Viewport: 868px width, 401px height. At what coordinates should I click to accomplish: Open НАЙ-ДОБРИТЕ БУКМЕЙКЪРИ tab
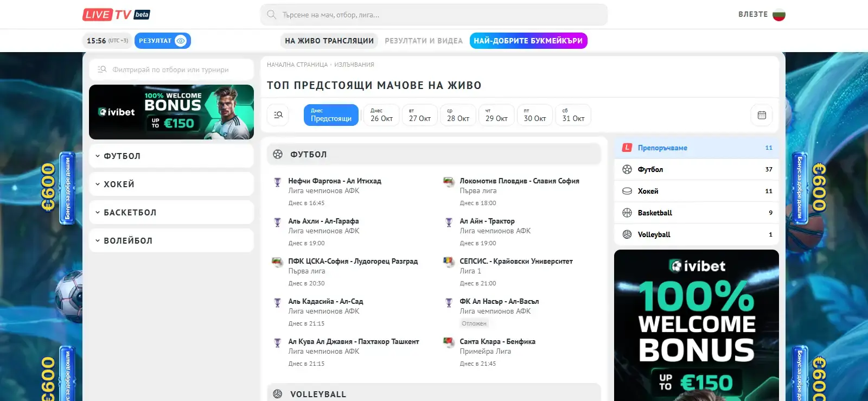(528, 41)
